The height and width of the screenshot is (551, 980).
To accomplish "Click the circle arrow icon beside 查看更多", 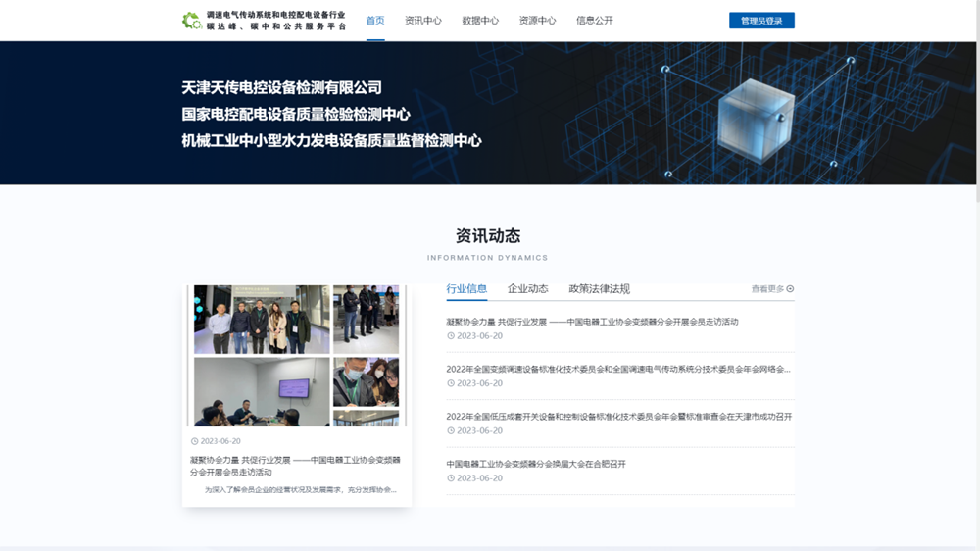I will [790, 289].
